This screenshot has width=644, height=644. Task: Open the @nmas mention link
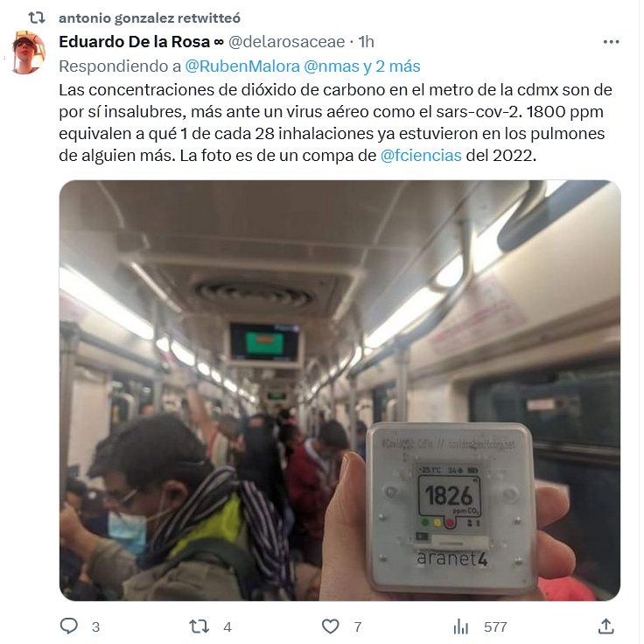tap(332, 66)
